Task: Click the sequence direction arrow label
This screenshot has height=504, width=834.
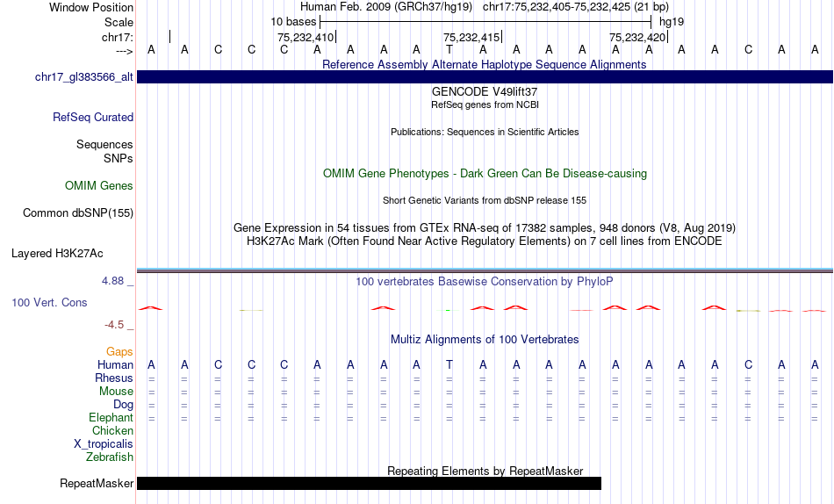Action: [x=124, y=51]
